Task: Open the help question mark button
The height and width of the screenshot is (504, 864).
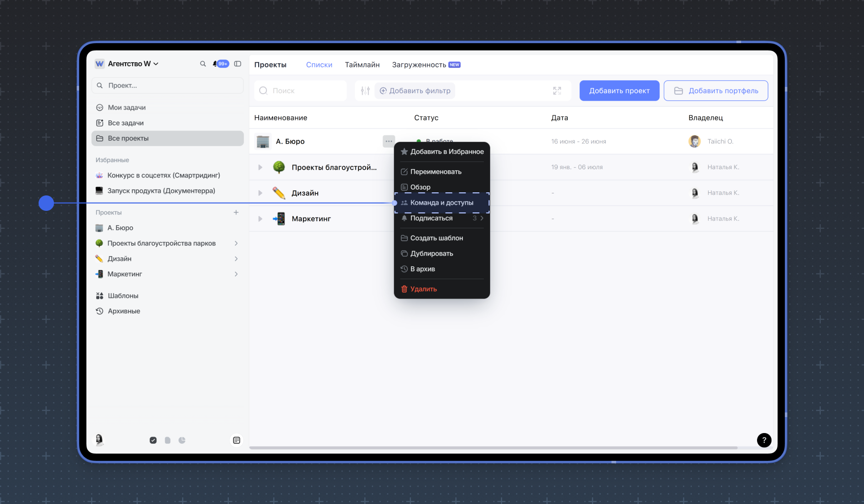Action: click(x=764, y=440)
